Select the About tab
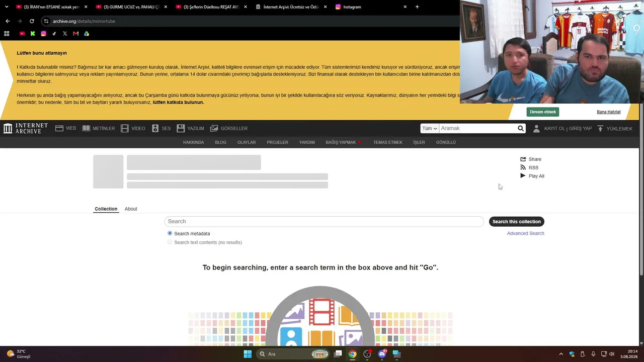Viewport: 644px width, 362px height. (131, 209)
